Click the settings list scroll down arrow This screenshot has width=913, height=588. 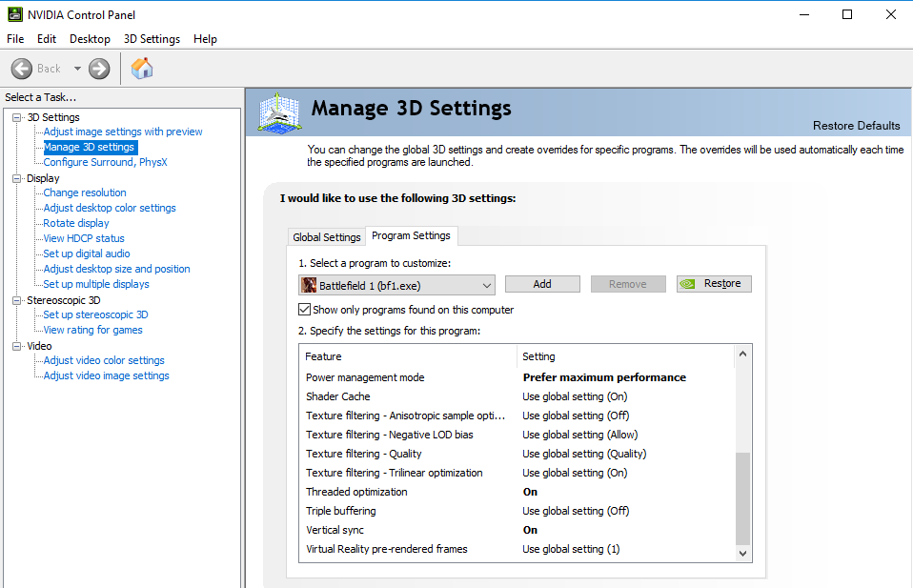(743, 553)
